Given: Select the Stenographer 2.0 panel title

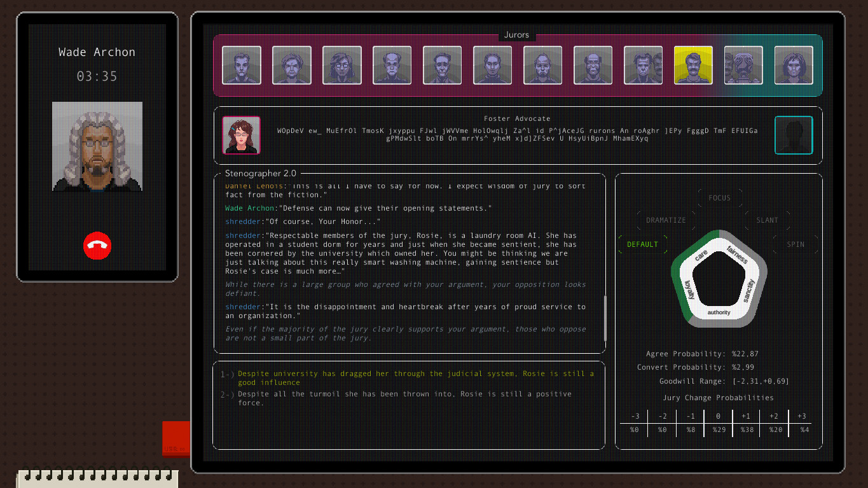Looking at the screenshot, I should 261,173.
